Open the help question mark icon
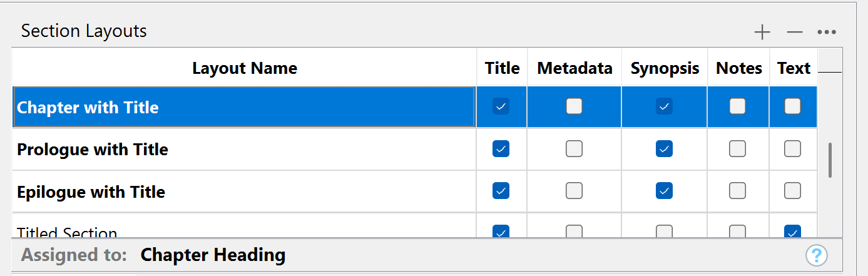This screenshot has height=276, width=868. 817,255
